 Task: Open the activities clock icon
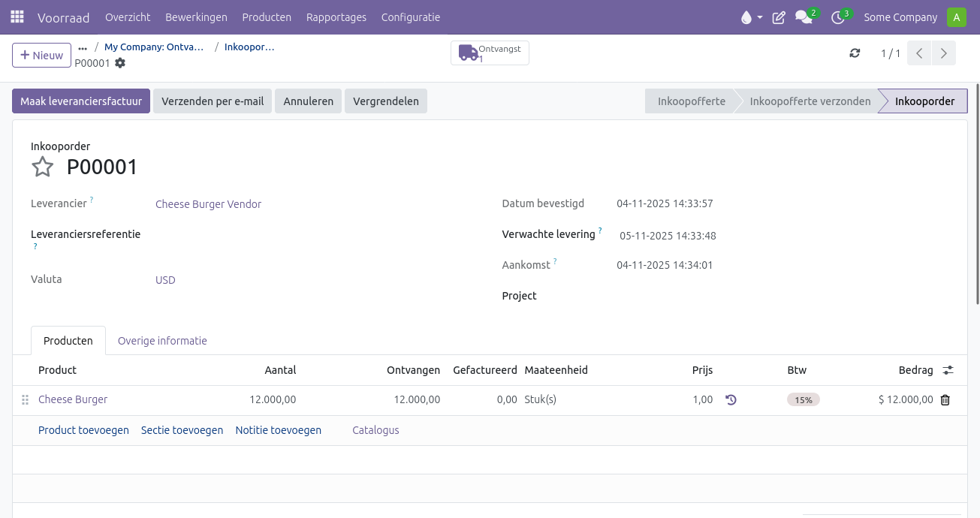838,17
